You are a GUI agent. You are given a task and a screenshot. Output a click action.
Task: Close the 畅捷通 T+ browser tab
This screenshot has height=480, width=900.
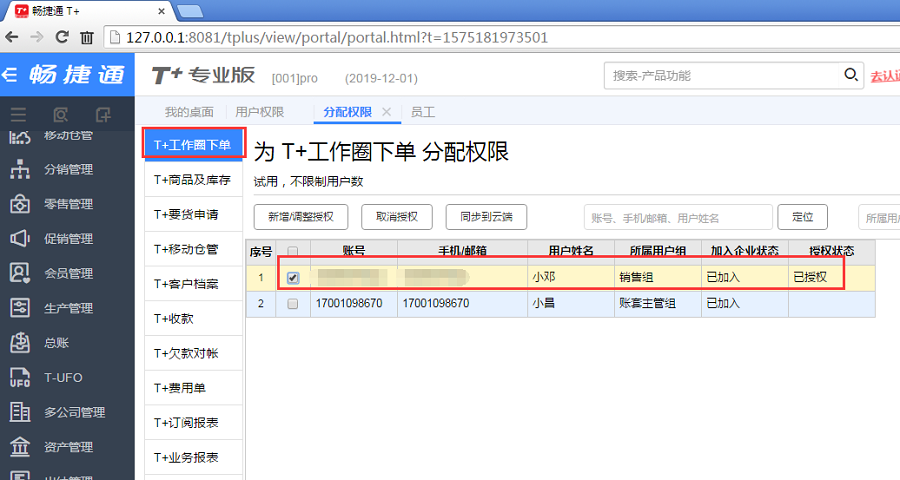coord(161,11)
